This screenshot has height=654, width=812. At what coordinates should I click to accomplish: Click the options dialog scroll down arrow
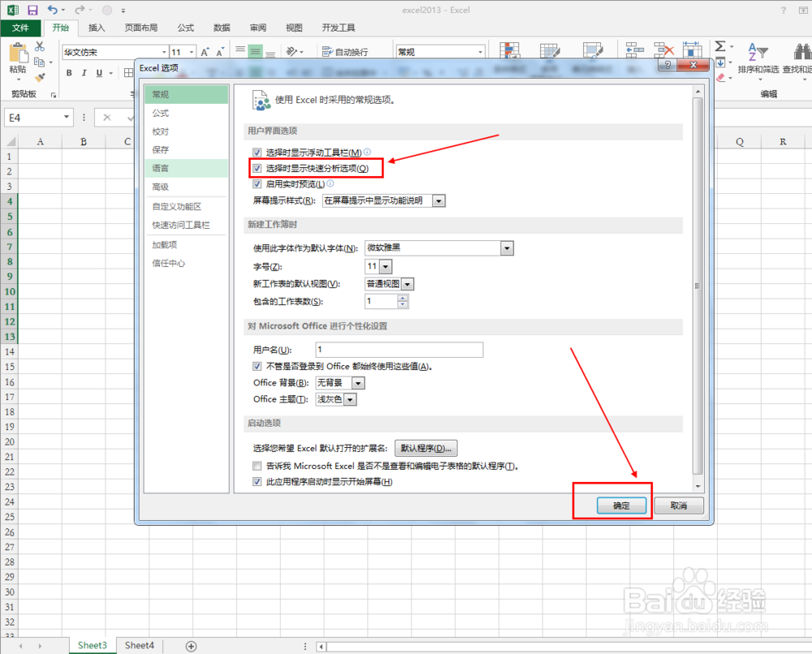698,486
